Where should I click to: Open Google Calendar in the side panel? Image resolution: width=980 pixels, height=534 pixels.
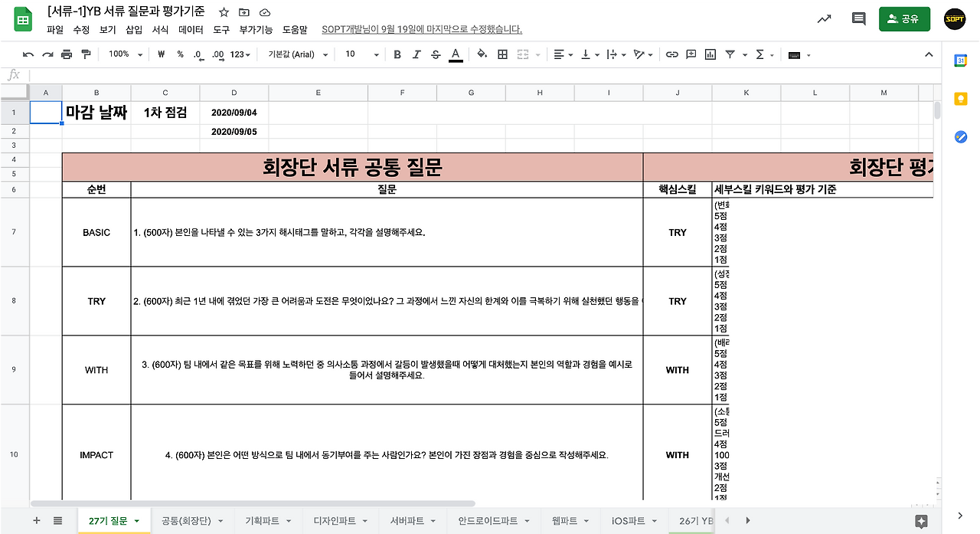pyautogui.click(x=961, y=61)
